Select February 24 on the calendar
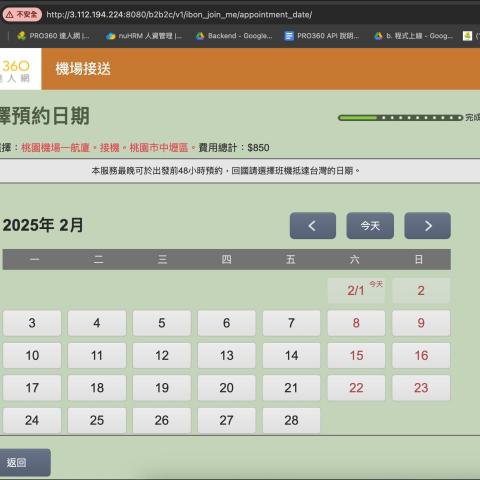Image resolution: width=480 pixels, height=480 pixels. [x=32, y=420]
